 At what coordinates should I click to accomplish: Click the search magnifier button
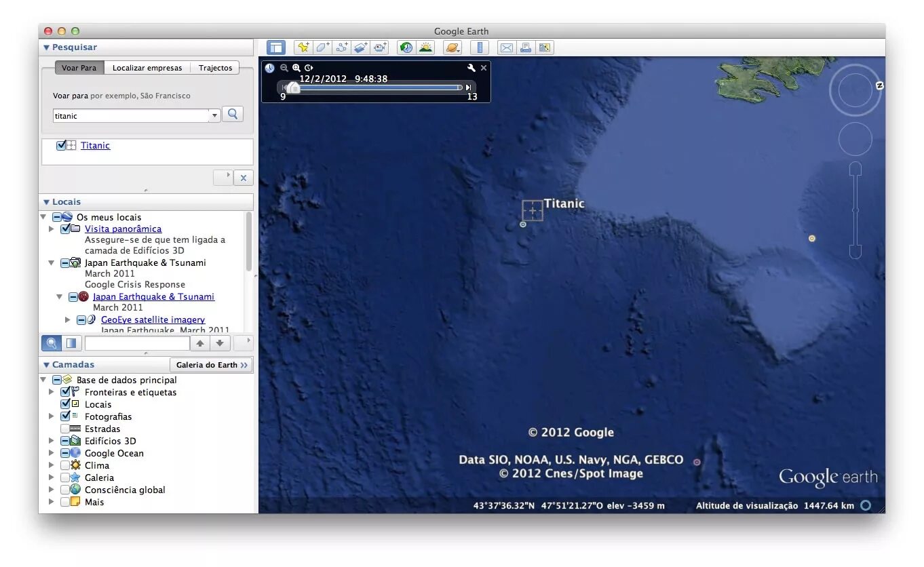pyautogui.click(x=233, y=114)
